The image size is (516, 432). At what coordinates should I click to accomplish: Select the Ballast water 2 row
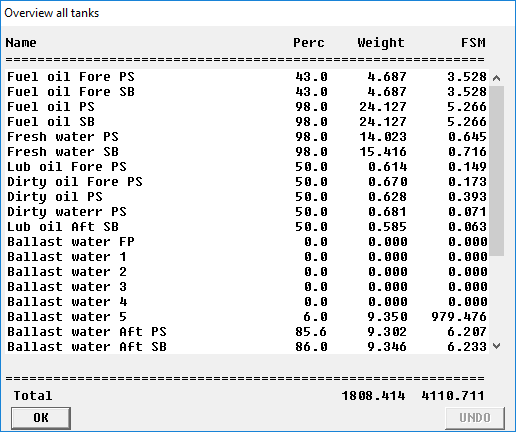(247, 272)
